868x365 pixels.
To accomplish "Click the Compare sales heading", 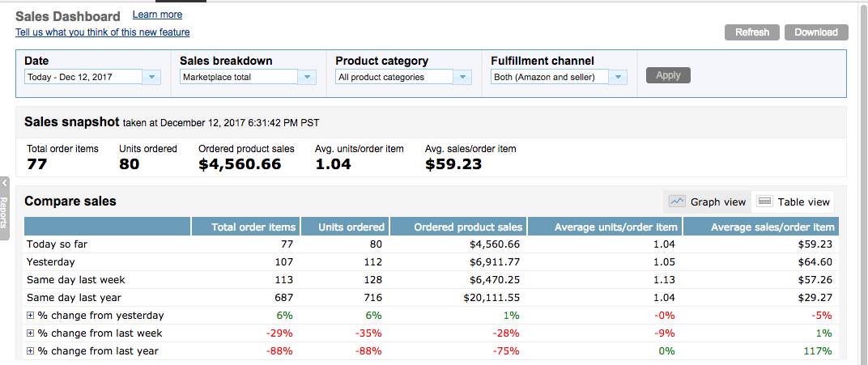I will click(70, 202).
